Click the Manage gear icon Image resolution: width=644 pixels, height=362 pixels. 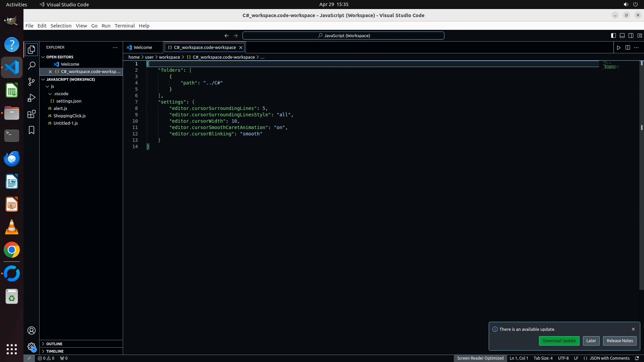pos(32,346)
